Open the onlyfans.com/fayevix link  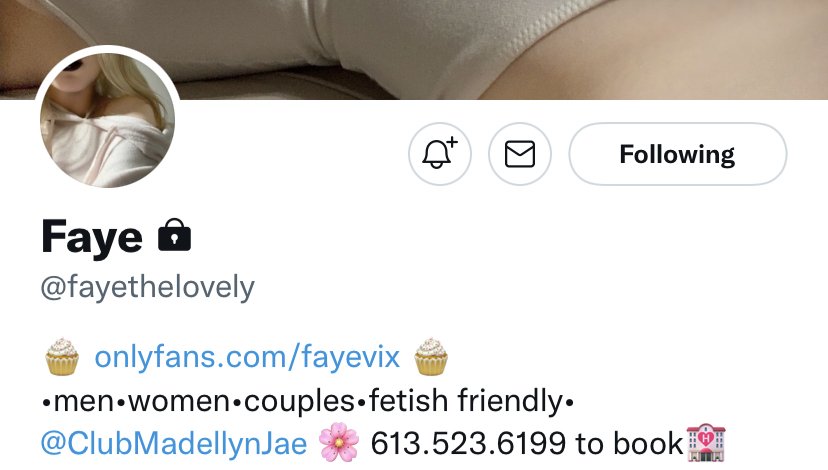(x=247, y=356)
